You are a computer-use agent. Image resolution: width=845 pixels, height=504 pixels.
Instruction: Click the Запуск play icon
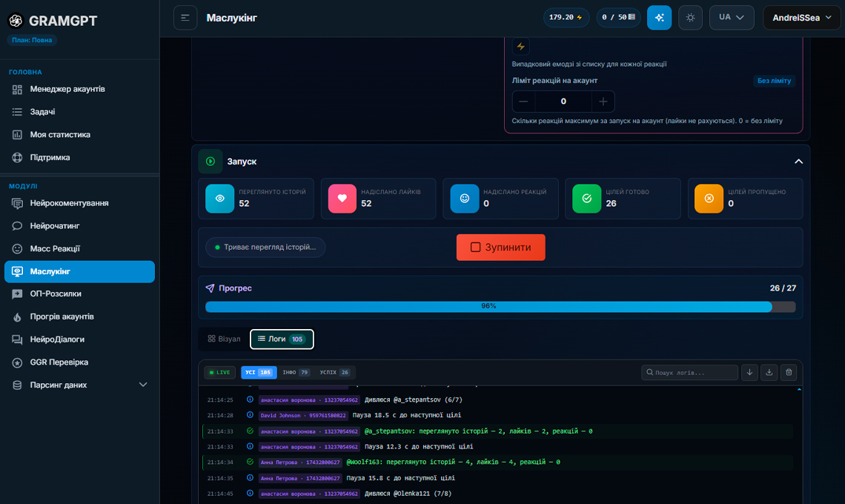point(211,161)
